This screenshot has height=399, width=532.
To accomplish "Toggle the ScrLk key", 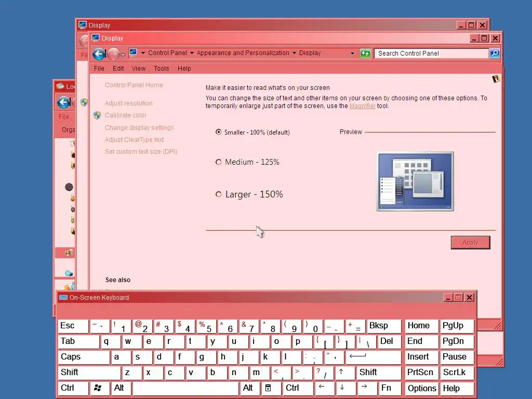I will (x=457, y=373).
